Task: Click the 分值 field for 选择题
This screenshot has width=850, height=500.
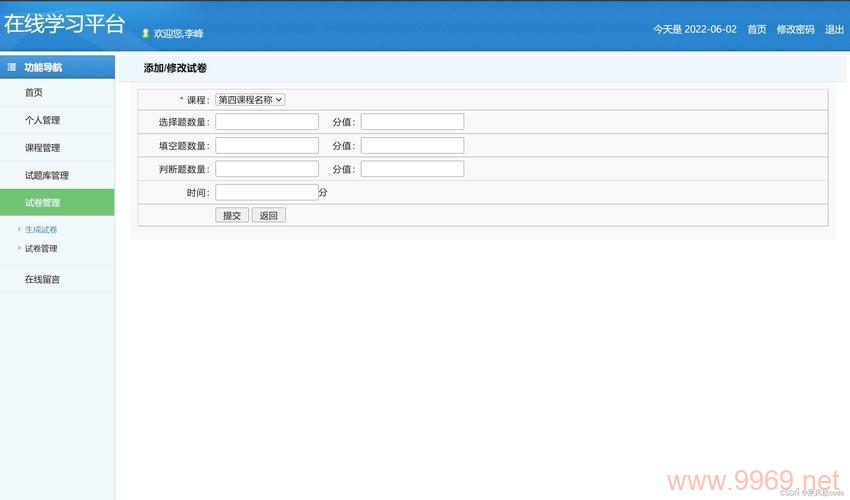Action: pos(413,121)
